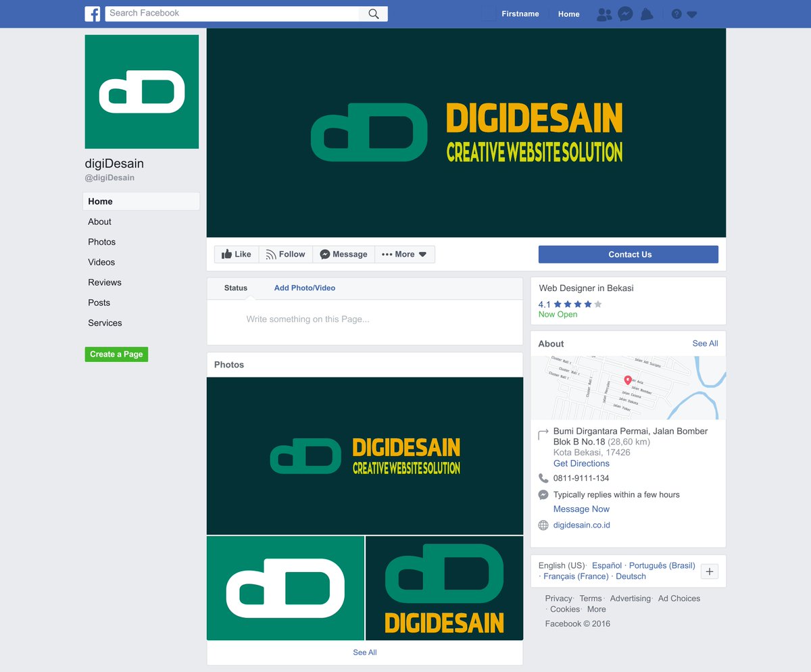
Task: Click Message Now link
Action: click(x=581, y=509)
